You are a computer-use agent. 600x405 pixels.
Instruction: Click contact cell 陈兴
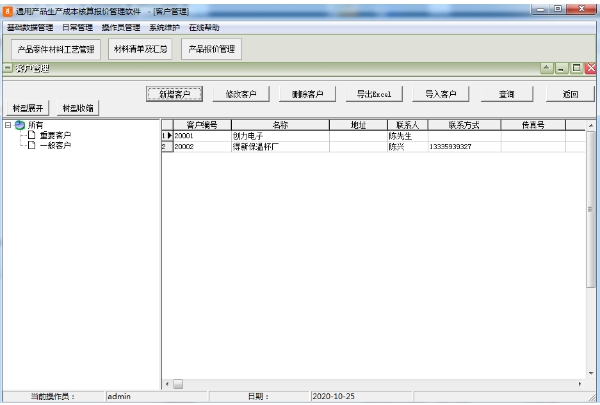pos(408,147)
